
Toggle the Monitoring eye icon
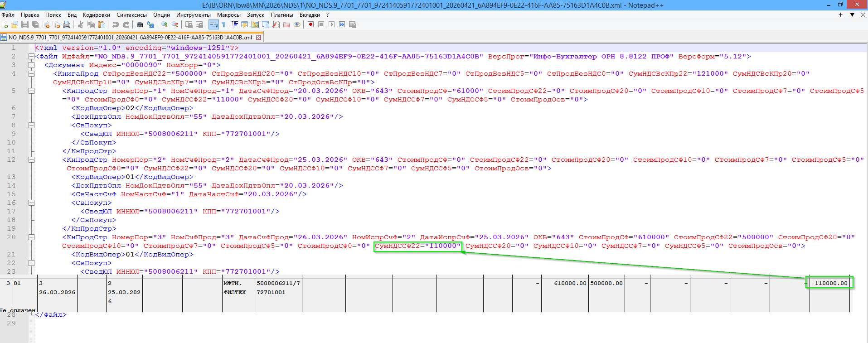[297, 24]
